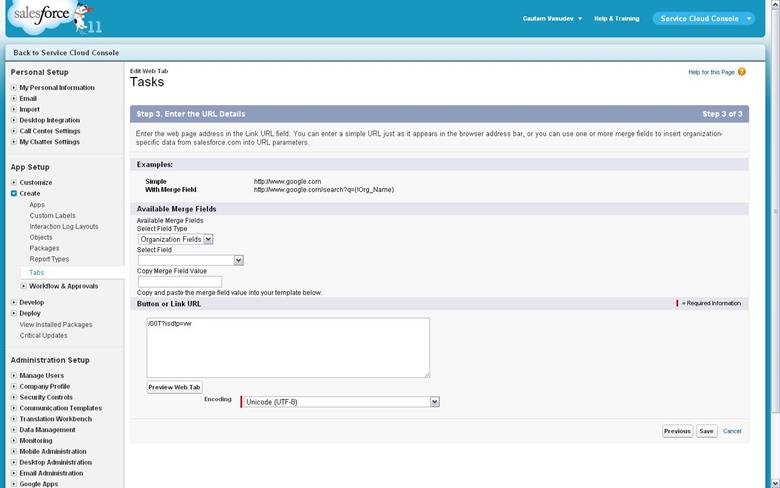This screenshot has height=488, width=780.
Task: Expand Workflow & Approvals node
Action: (x=23, y=286)
